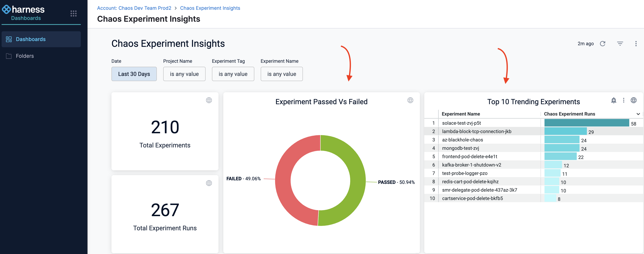Select Dashboards in the sidebar

coord(30,39)
